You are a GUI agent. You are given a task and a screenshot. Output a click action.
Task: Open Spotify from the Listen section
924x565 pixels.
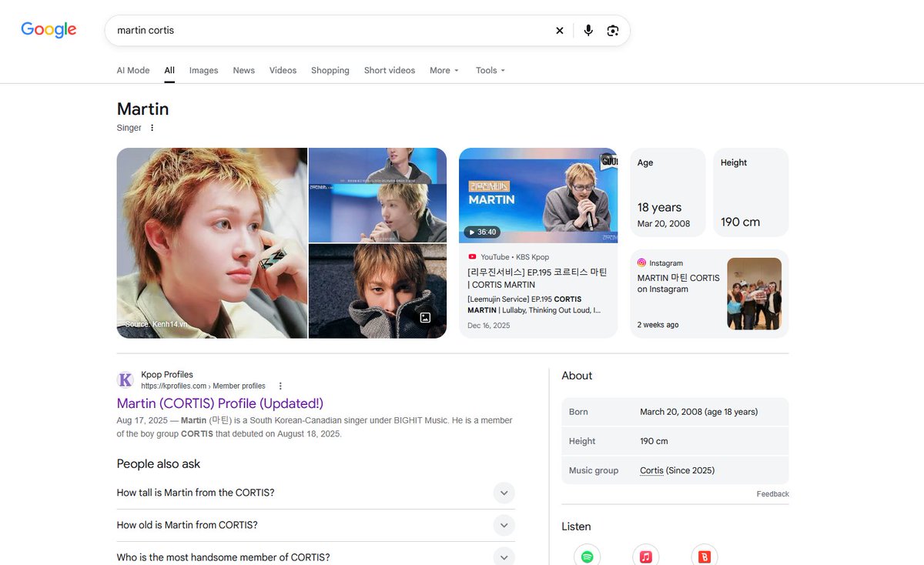tap(588, 556)
